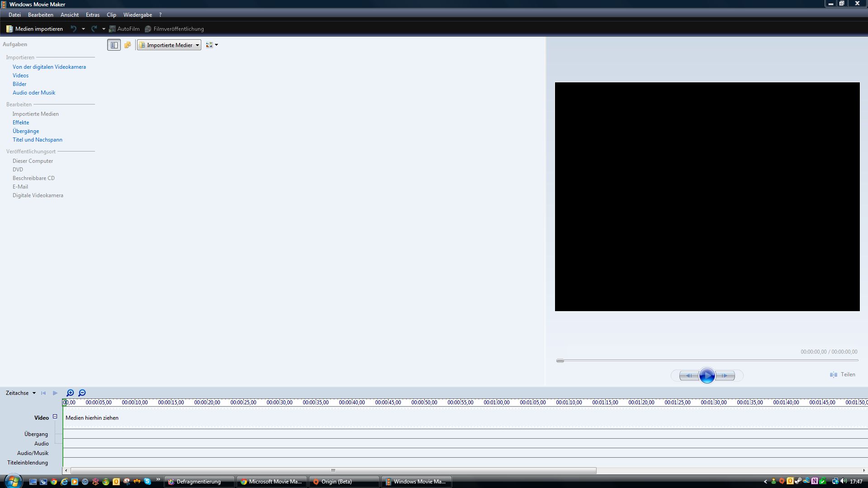
Task: Launch Chrome from quick launch
Action: point(54,482)
